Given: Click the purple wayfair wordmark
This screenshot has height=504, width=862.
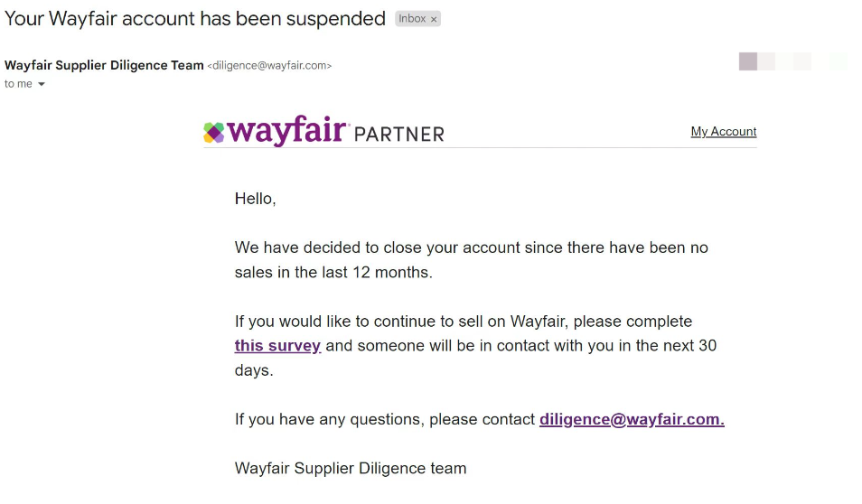Looking at the screenshot, I should [x=287, y=131].
